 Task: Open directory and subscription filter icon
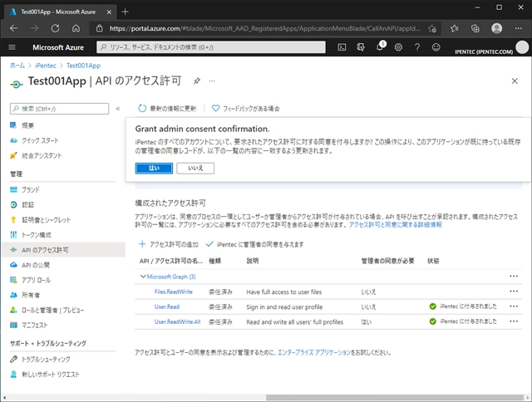click(x=361, y=47)
